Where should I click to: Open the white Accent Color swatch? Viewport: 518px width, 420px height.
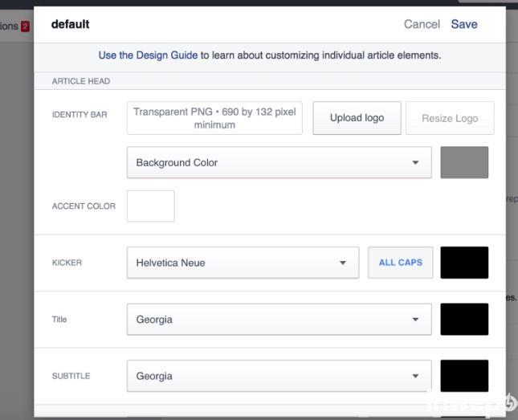(x=151, y=206)
